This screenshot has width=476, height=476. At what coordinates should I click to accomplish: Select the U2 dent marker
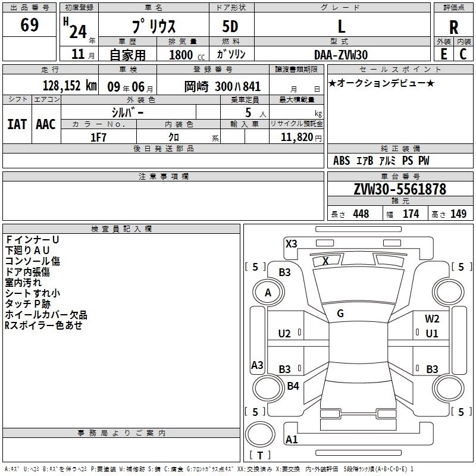(284, 333)
